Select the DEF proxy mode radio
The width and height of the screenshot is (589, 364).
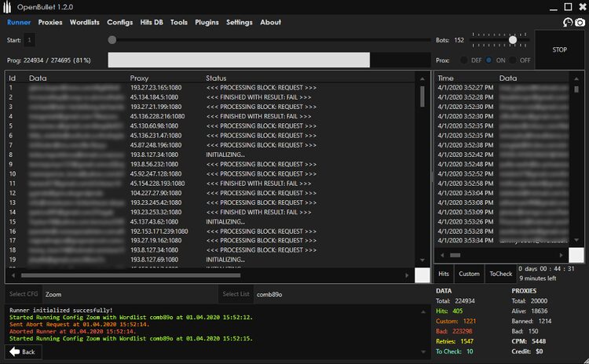coord(464,60)
